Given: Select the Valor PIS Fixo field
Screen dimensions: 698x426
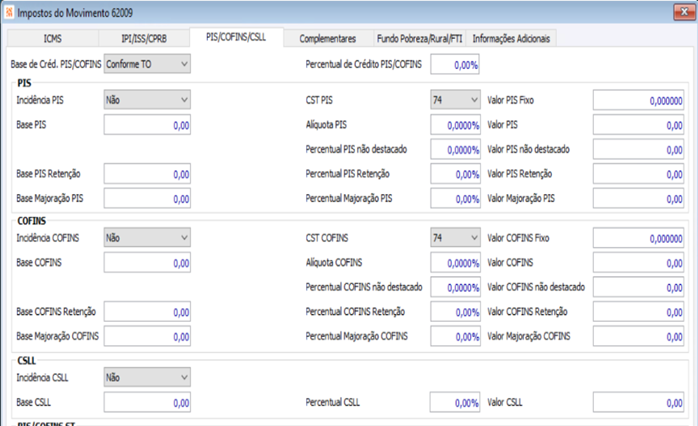Looking at the screenshot, I should pyautogui.click(x=638, y=100).
